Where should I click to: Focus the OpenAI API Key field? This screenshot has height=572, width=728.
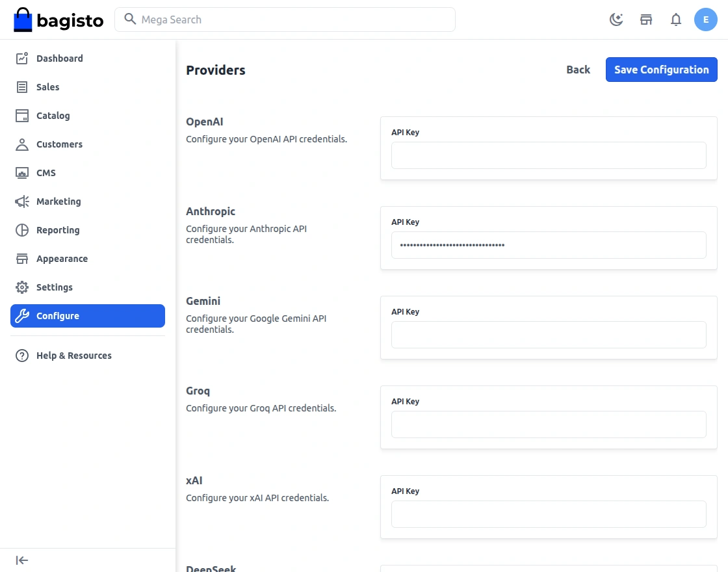coord(549,155)
